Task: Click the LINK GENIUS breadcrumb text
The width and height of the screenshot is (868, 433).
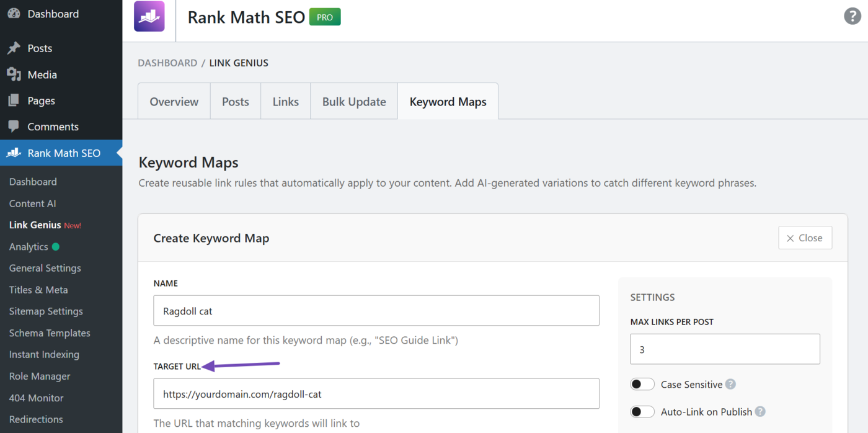Action: point(239,63)
